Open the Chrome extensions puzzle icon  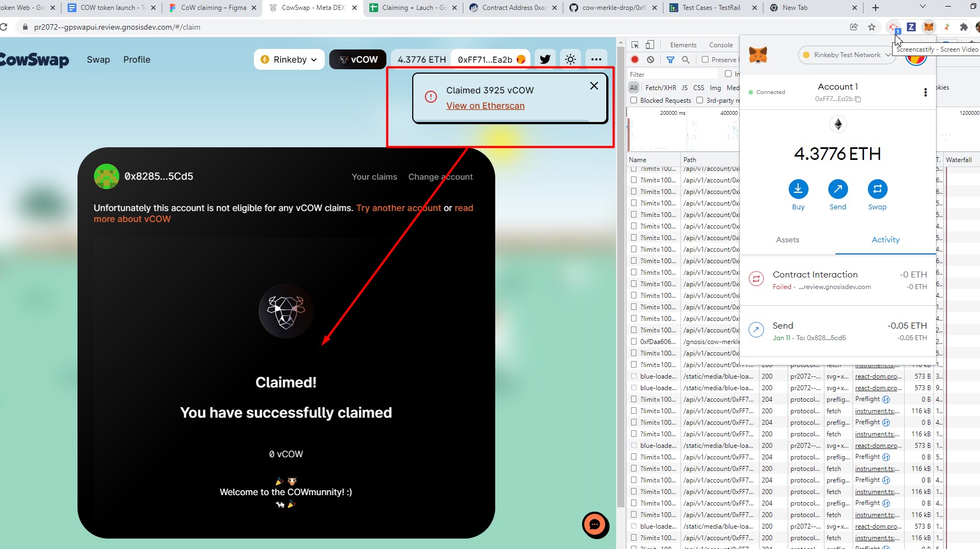tap(964, 27)
